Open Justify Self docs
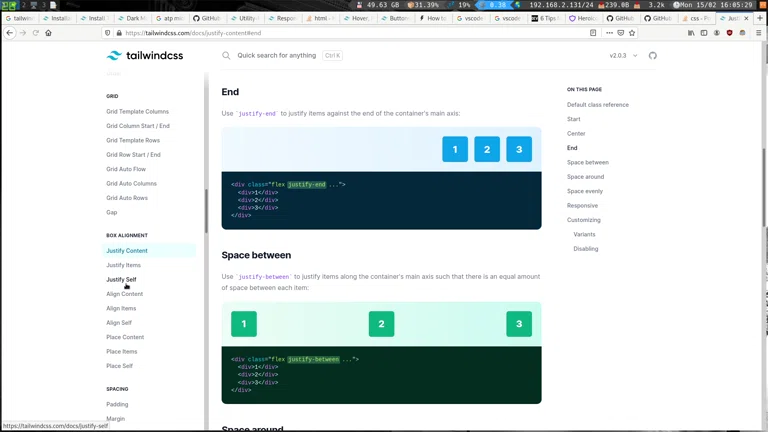The image size is (768, 432). pyautogui.click(x=121, y=279)
